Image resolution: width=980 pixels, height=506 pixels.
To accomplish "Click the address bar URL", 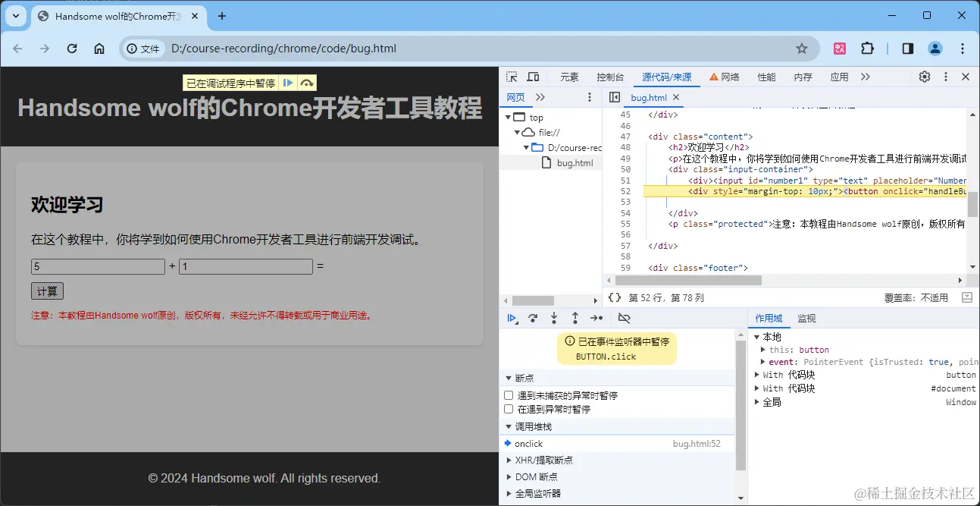I will pos(283,49).
